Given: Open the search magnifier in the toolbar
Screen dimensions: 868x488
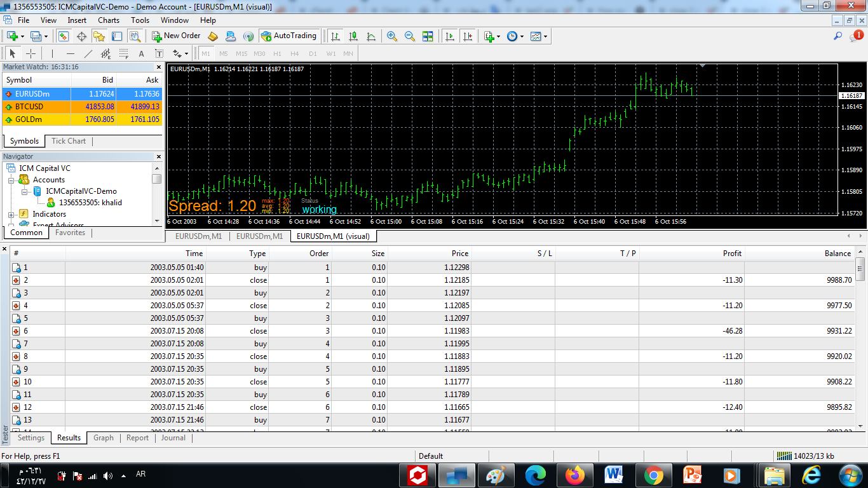Looking at the screenshot, I should [838, 36].
